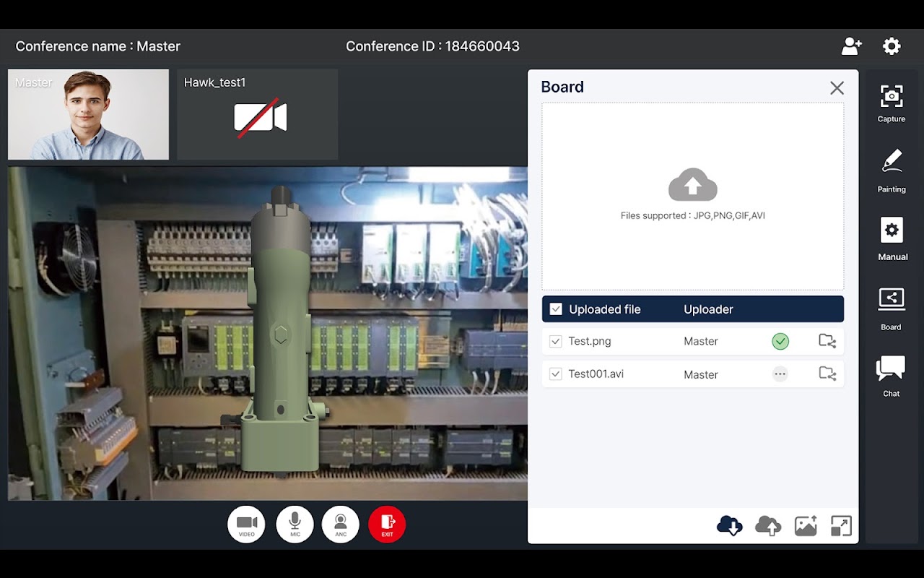This screenshot has height=578, width=924.
Task: Open the Chat panel
Action: (891, 376)
